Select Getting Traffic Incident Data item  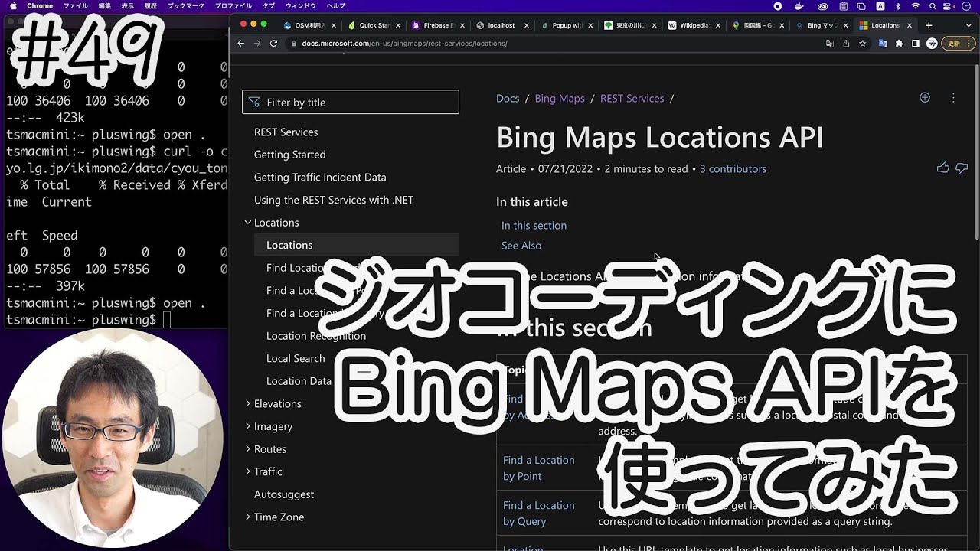pos(320,177)
